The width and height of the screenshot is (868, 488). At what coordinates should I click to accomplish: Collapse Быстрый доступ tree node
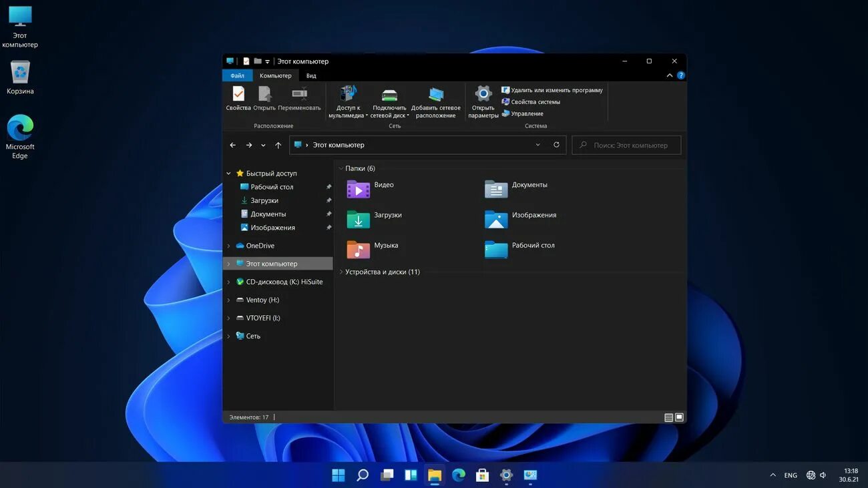229,174
